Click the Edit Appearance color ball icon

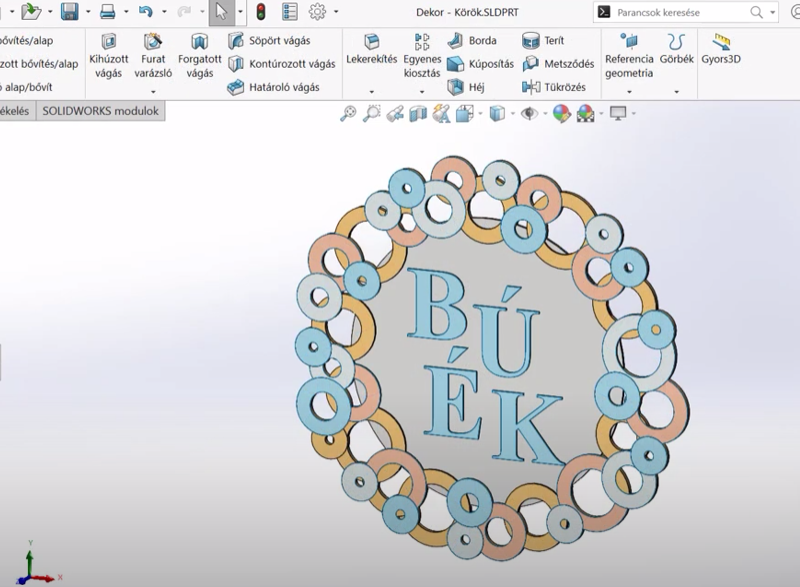[561, 114]
